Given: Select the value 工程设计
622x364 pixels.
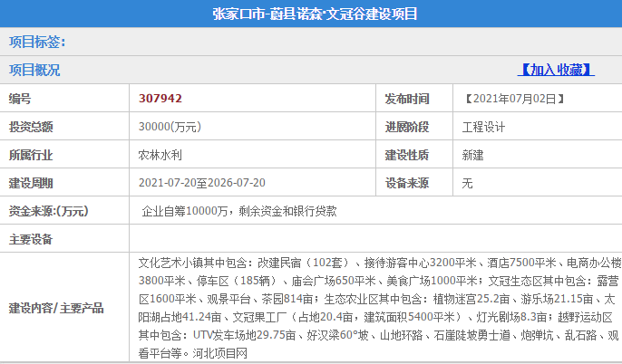Looking at the screenshot, I should pyautogui.click(x=483, y=127).
